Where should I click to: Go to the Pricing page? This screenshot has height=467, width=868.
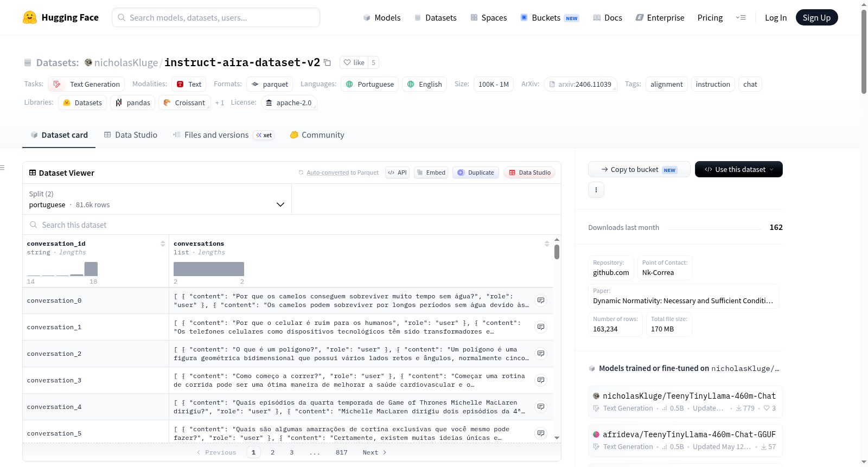tap(710, 17)
